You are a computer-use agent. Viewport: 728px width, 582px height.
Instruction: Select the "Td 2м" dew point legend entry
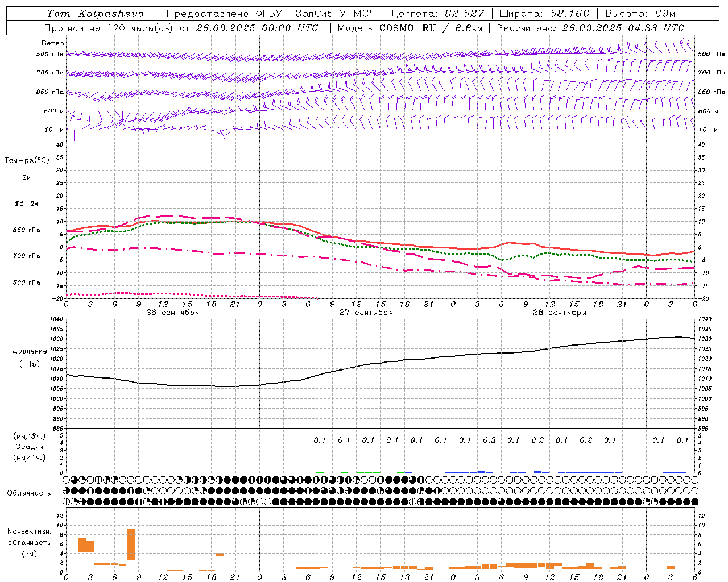click(26, 203)
